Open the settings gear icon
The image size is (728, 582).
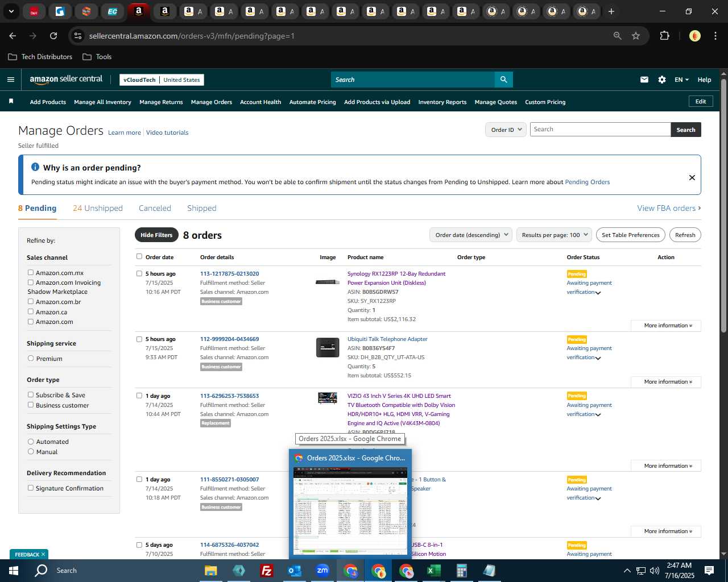[x=662, y=80]
